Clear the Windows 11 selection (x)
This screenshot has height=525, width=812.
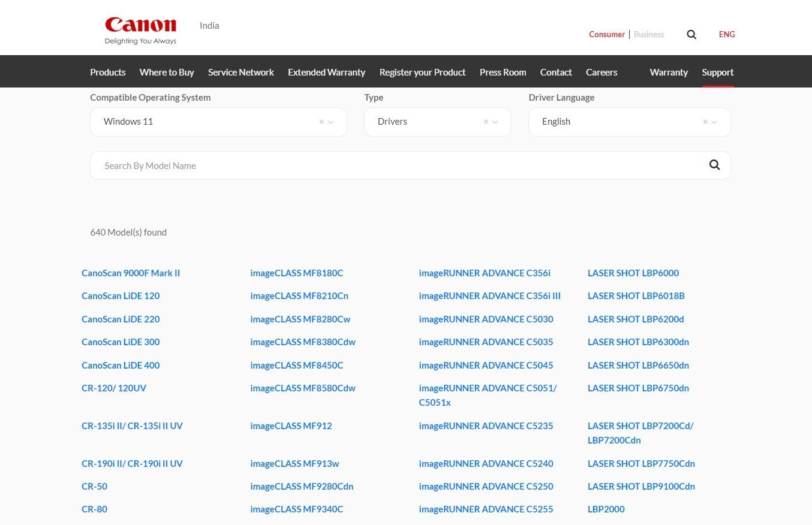click(x=321, y=122)
